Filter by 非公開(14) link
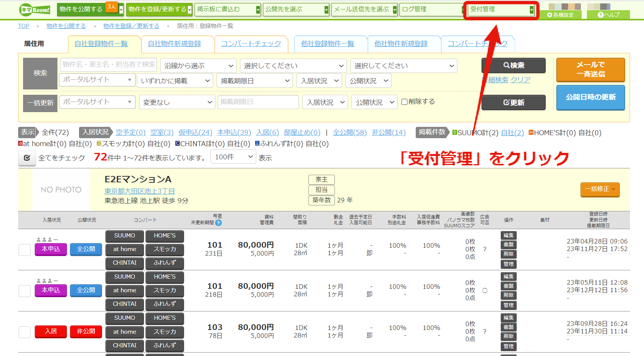The height and width of the screenshot is (356, 644). click(x=389, y=133)
